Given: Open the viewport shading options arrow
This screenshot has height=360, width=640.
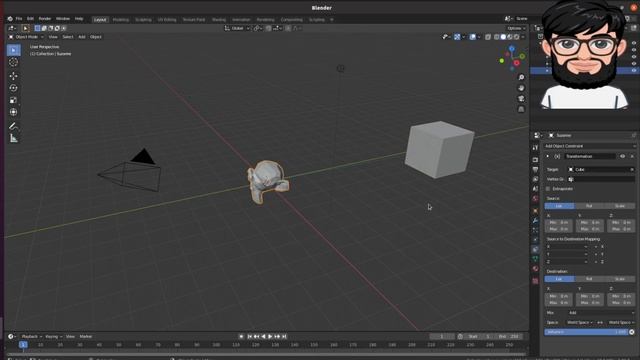Looking at the screenshot, I should (523, 37).
